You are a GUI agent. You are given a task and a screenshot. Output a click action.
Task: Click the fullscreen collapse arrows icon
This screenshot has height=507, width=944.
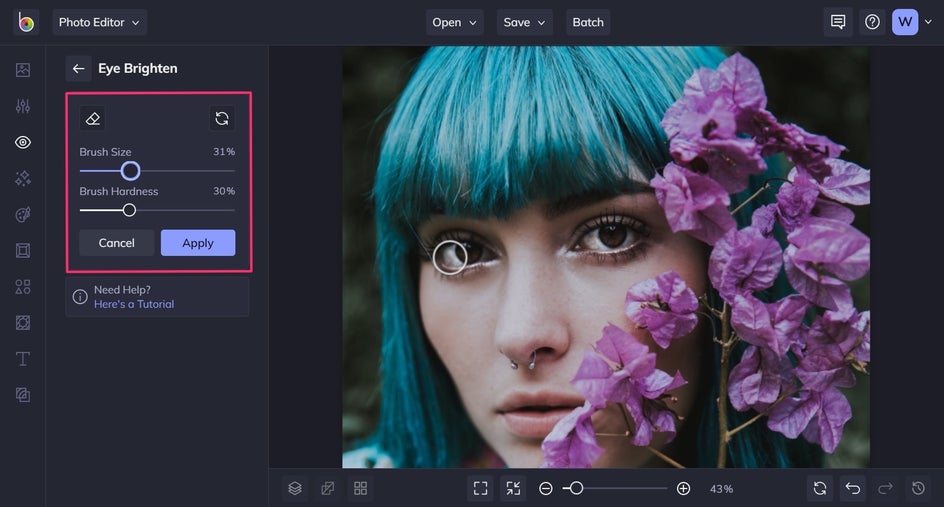point(514,488)
